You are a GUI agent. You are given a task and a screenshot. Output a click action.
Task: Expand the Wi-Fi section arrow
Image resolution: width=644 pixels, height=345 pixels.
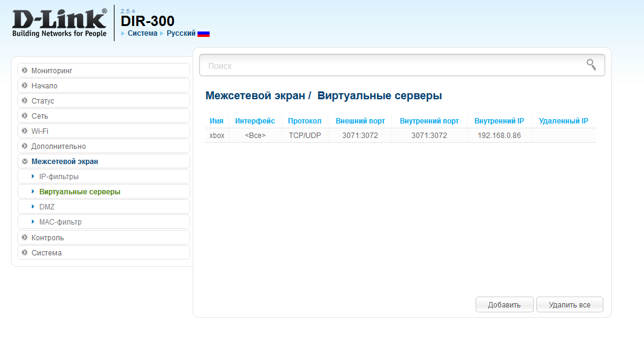(25, 131)
